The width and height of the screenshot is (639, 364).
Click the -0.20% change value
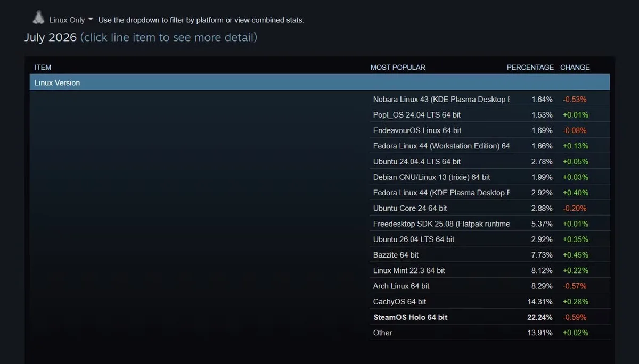point(575,208)
